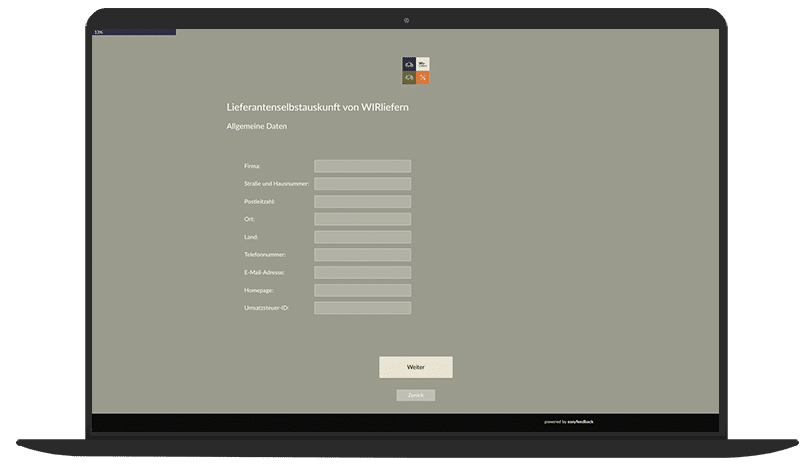This screenshot has width=806, height=470.
Task: Select the Postleitzahl input field
Action: pos(362,201)
